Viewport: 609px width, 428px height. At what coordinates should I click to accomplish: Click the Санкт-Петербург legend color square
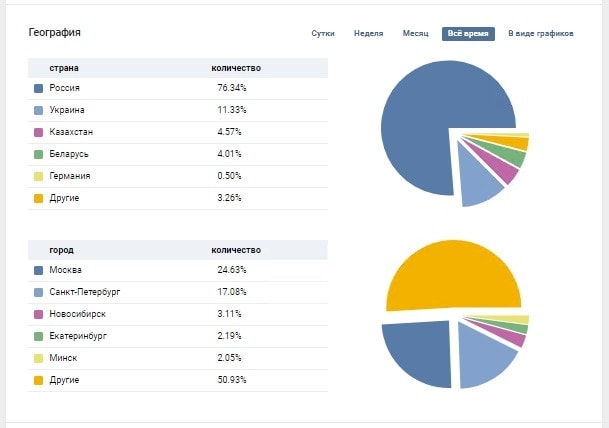click(38, 292)
